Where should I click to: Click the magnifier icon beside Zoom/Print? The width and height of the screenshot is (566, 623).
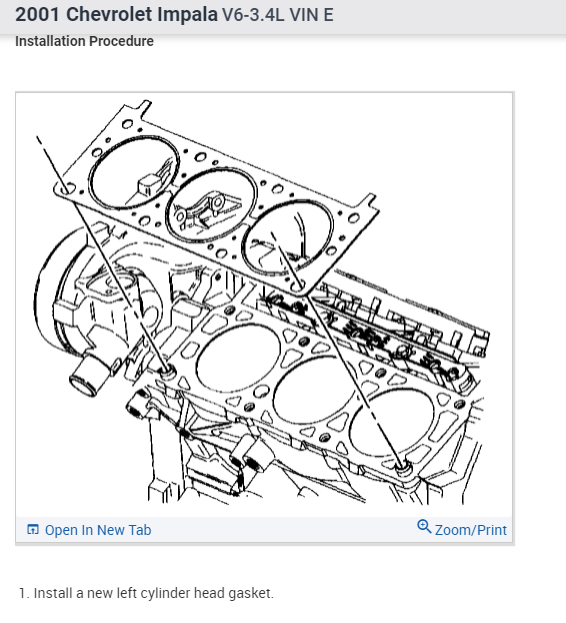click(424, 526)
